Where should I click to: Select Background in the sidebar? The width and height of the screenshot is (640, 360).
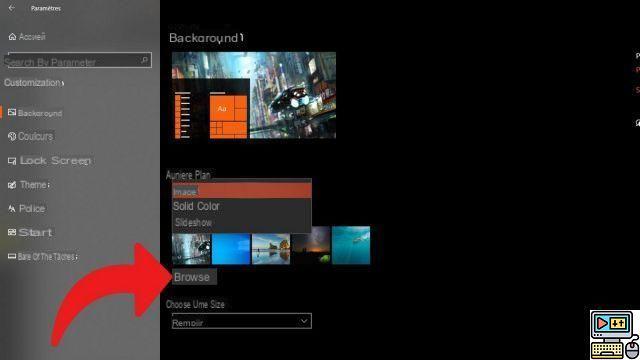point(35,113)
